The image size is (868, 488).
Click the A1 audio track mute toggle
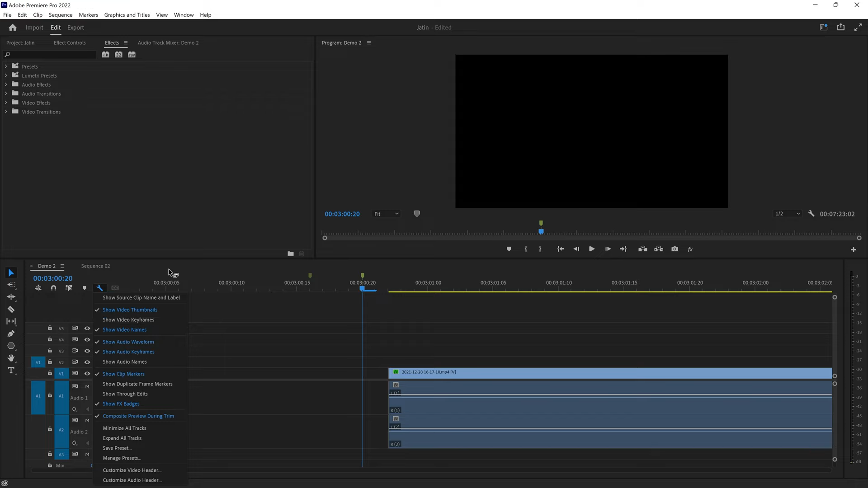click(87, 386)
